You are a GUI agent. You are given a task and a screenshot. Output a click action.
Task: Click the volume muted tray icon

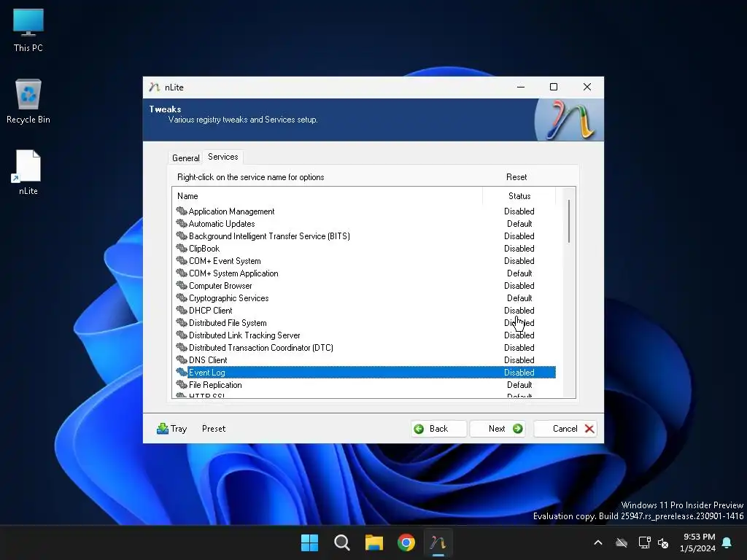(x=663, y=542)
